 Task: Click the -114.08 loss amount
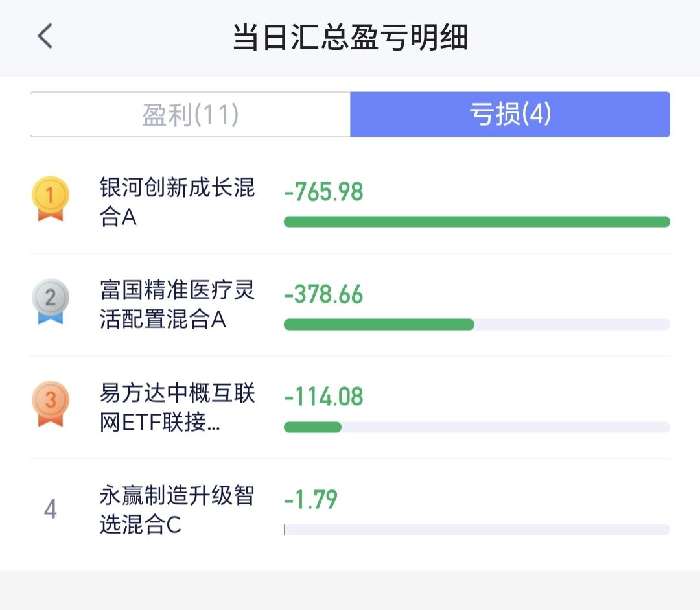point(323,397)
